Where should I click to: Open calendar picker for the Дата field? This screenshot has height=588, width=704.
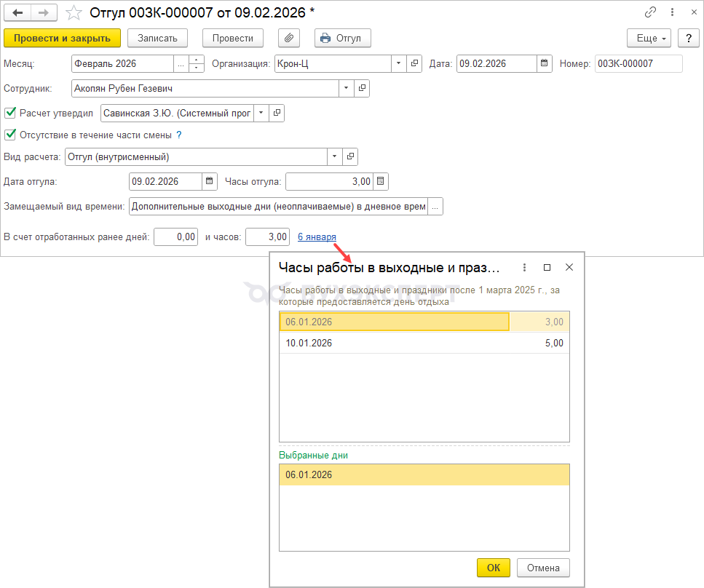click(545, 63)
